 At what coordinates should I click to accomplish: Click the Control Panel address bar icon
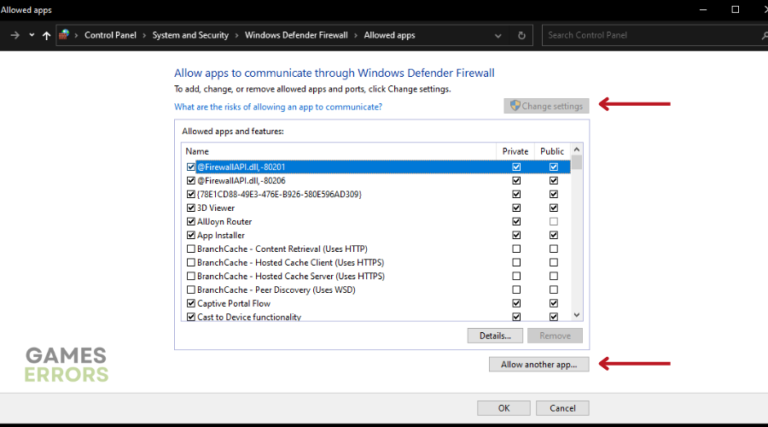[66, 35]
